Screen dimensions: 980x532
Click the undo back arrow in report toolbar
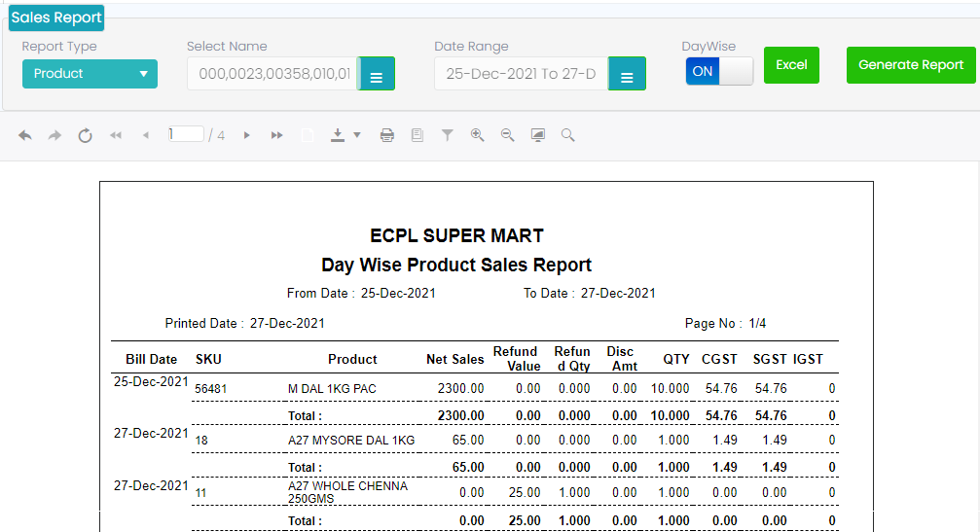[25, 136]
